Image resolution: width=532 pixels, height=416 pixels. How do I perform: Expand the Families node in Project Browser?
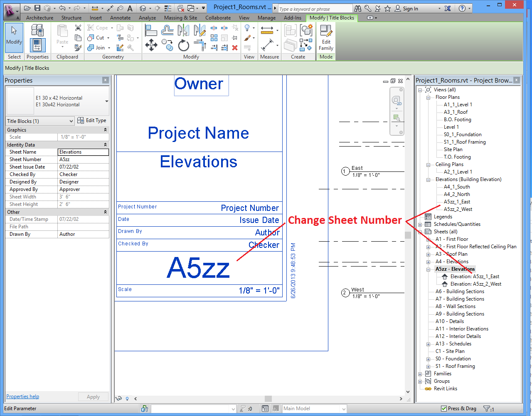420,374
